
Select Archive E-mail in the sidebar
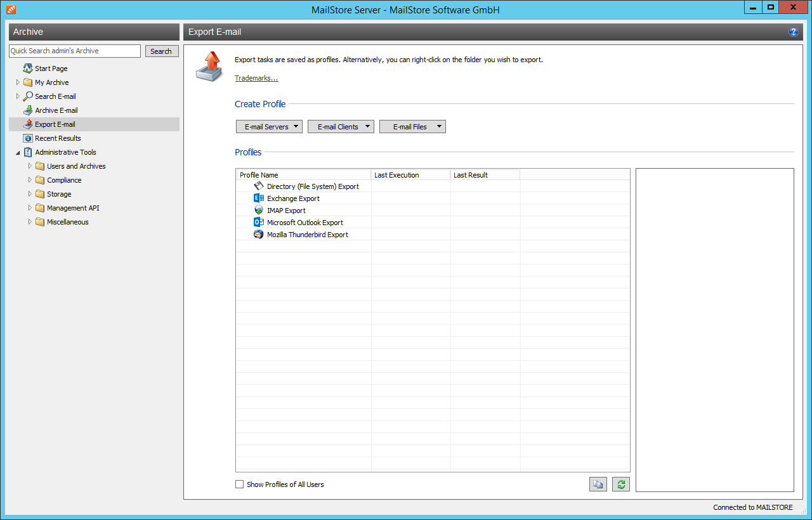(56, 110)
